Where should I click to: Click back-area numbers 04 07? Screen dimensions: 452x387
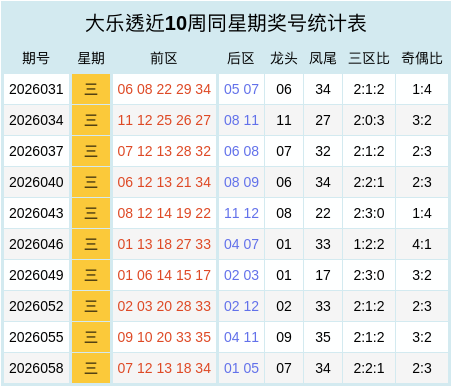241,244
